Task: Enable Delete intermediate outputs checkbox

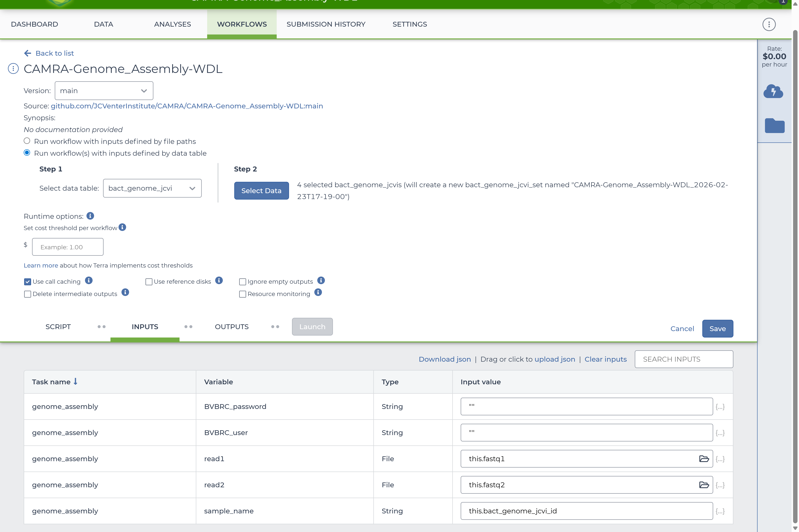Action: pyautogui.click(x=27, y=294)
